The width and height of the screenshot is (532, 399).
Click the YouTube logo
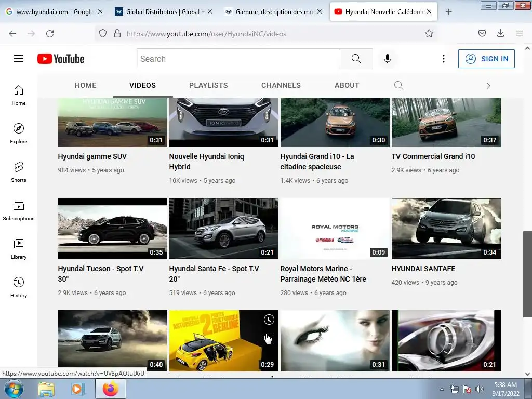pos(61,59)
